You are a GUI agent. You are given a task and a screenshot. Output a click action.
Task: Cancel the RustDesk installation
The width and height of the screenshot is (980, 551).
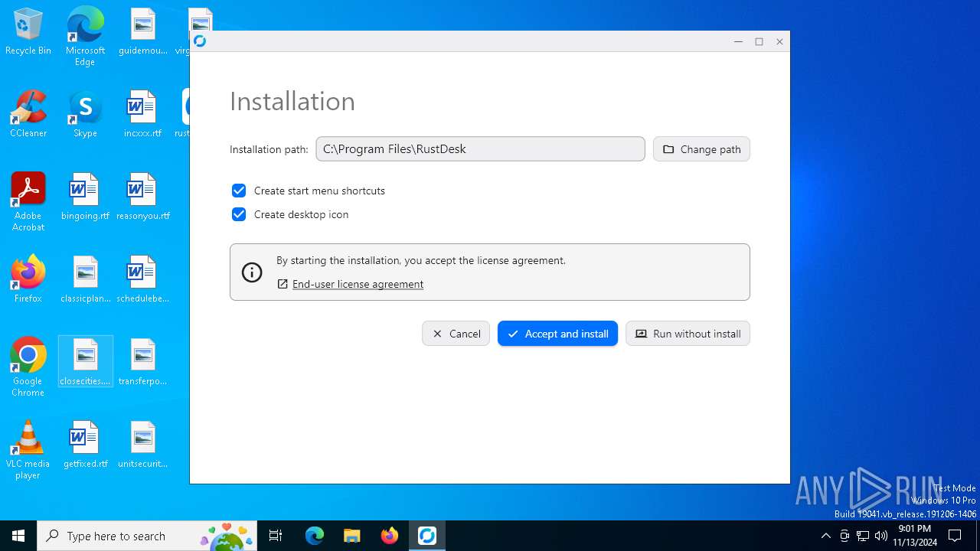pyautogui.click(x=456, y=334)
